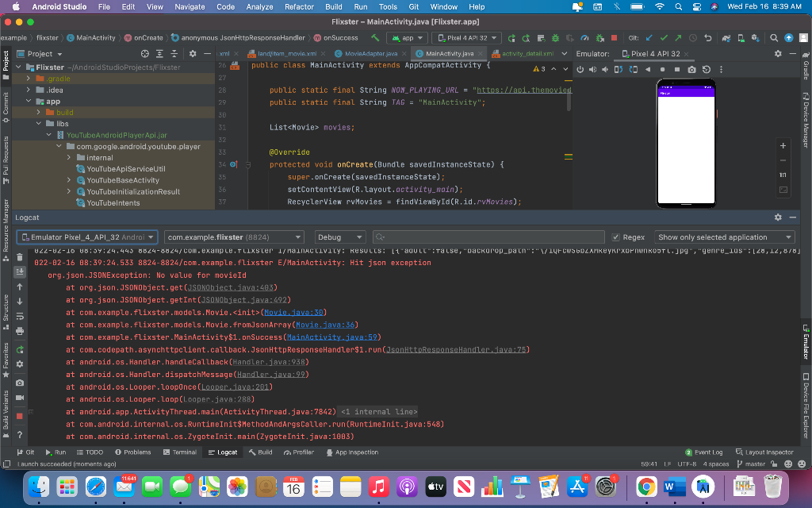Stop the running app with red square
The width and height of the screenshot is (812, 508).
click(x=615, y=38)
